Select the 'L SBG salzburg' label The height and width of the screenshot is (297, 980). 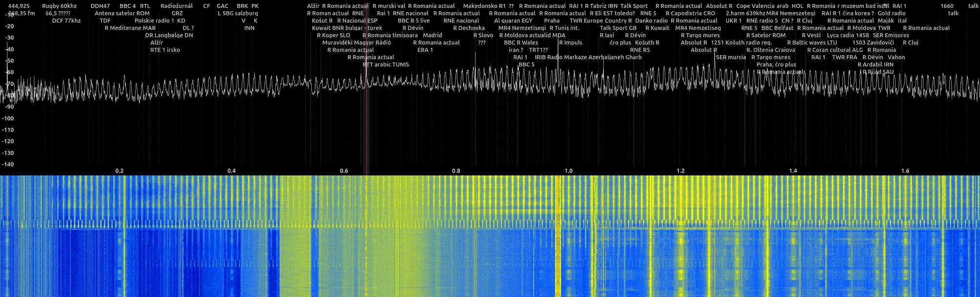coord(238,13)
